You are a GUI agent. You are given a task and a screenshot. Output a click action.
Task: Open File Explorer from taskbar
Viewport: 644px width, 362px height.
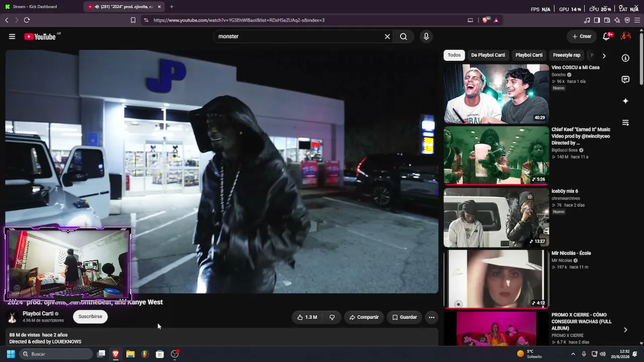click(x=130, y=354)
